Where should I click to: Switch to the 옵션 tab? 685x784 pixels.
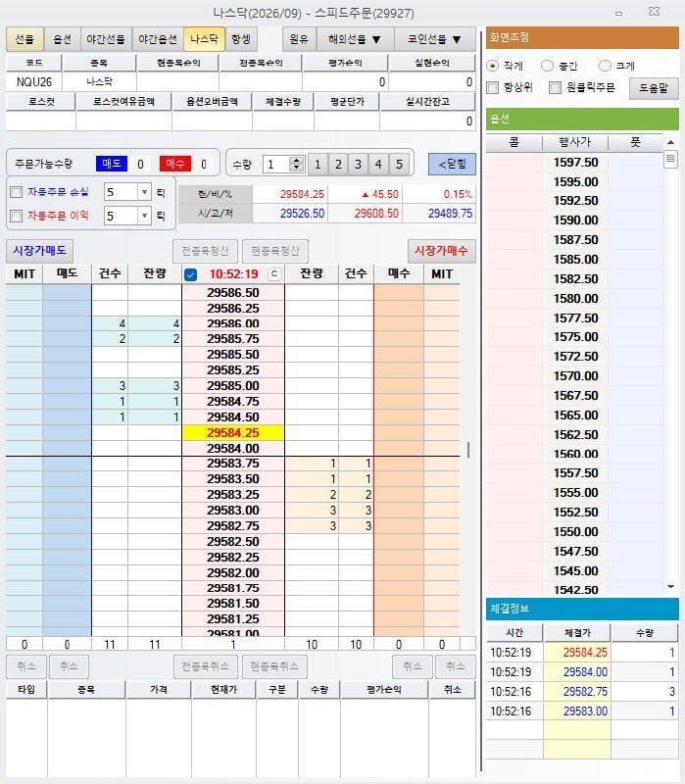[x=62, y=39]
